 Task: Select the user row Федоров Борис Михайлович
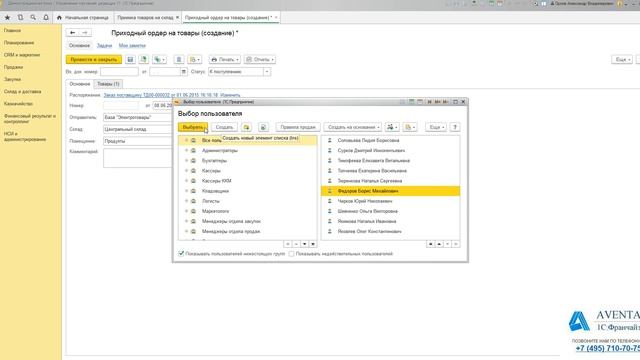(x=391, y=191)
